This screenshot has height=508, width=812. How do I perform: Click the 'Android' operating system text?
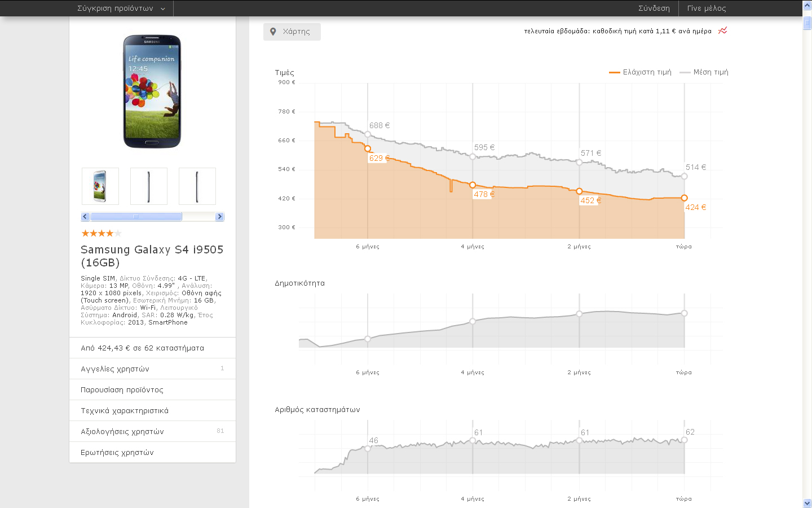click(x=125, y=315)
